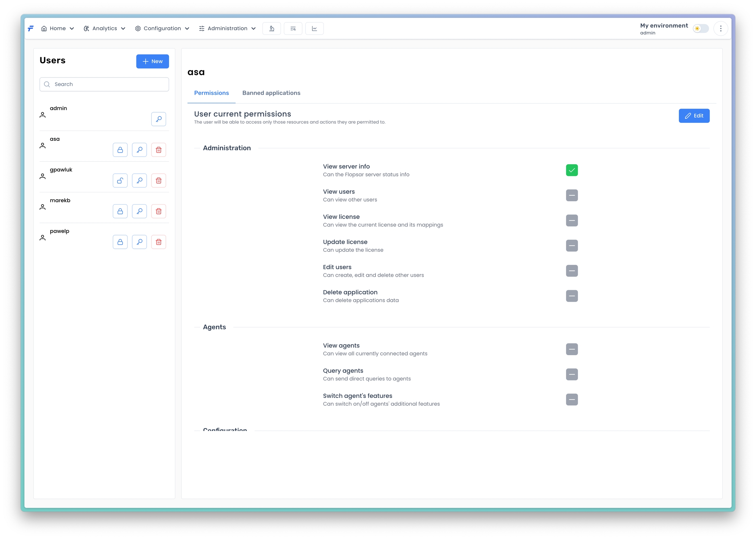Switch the light/dark theme toggle
This screenshot has width=756, height=539.
click(x=700, y=29)
